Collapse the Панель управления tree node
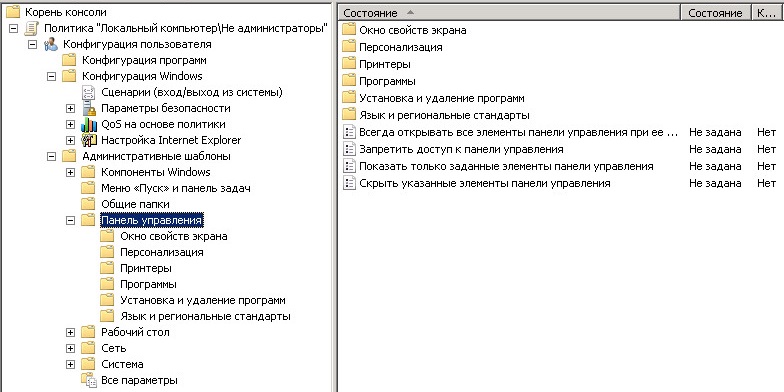 (70, 220)
